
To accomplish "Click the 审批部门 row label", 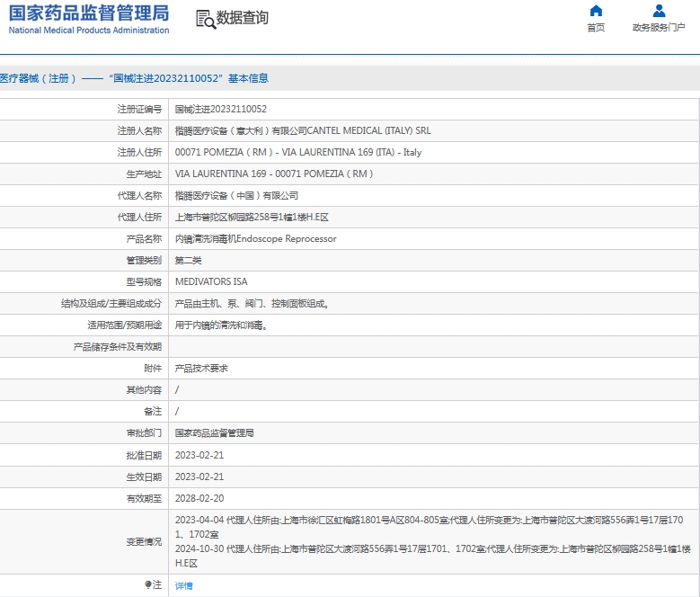I will tap(144, 433).
